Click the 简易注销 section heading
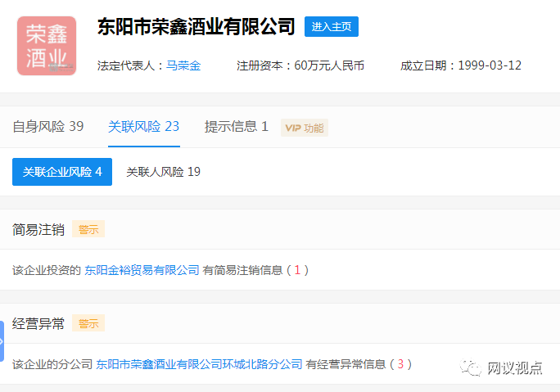 click(x=38, y=229)
